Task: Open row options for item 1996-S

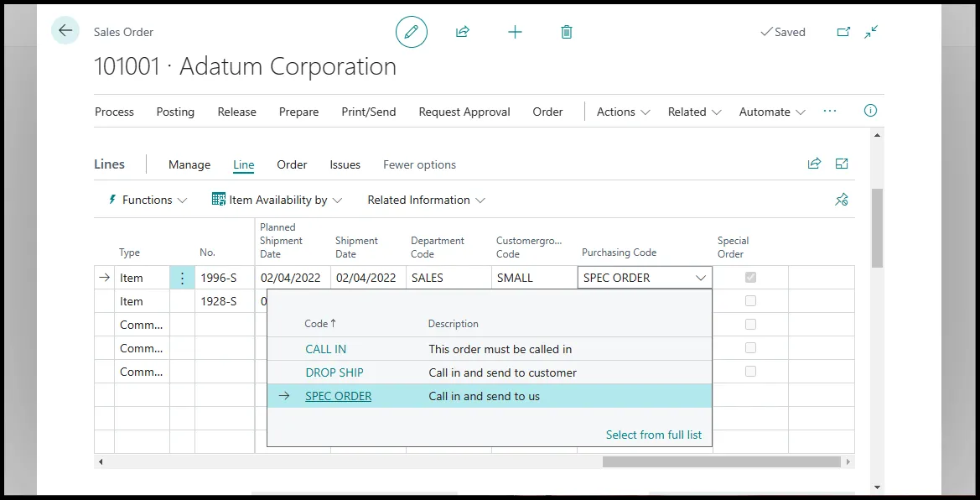Action: 182,278
